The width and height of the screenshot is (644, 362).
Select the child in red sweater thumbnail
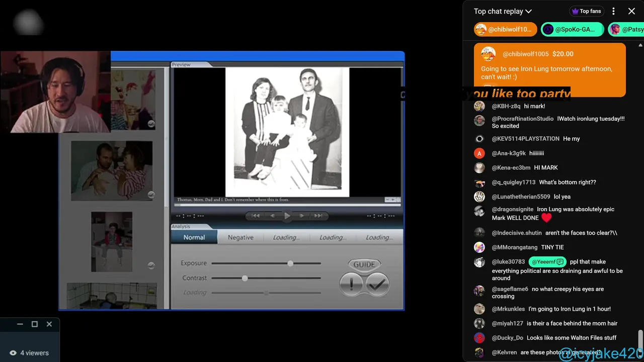pyautogui.click(x=112, y=241)
